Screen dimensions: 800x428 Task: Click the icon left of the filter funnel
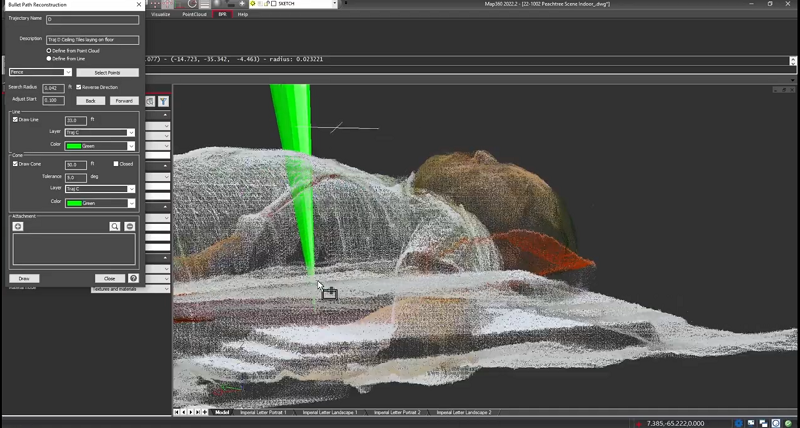(151, 101)
